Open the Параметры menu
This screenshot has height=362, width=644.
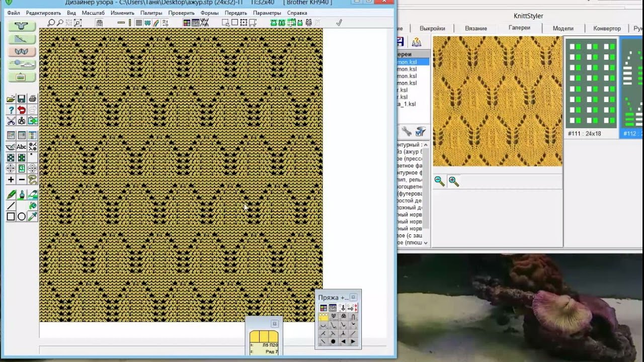[267, 13]
